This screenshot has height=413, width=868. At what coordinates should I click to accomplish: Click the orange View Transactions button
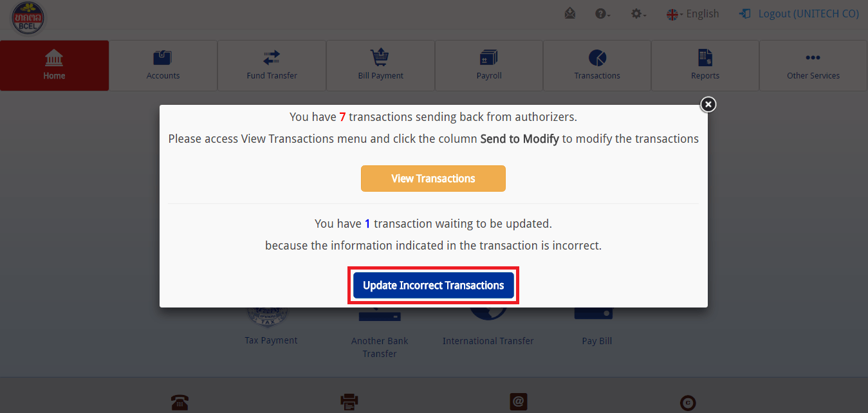pyautogui.click(x=433, y=179)
